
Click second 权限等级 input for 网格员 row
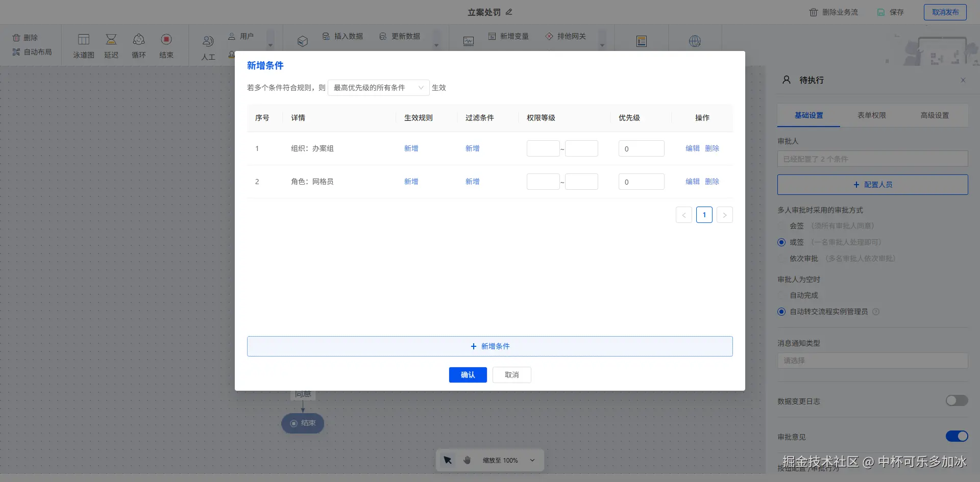coord(581,182)
